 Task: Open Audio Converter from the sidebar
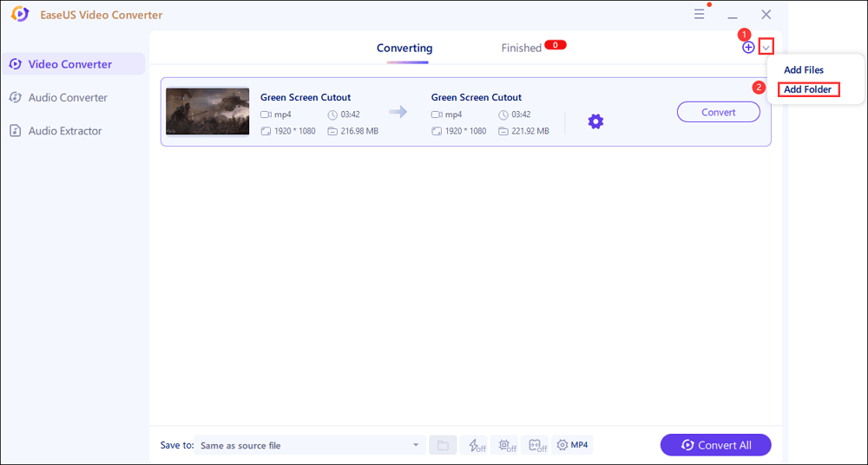tap(68, 97)
